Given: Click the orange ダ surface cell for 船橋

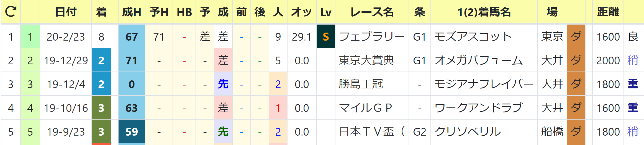Looking at the screenshot, I should point(576,131).
